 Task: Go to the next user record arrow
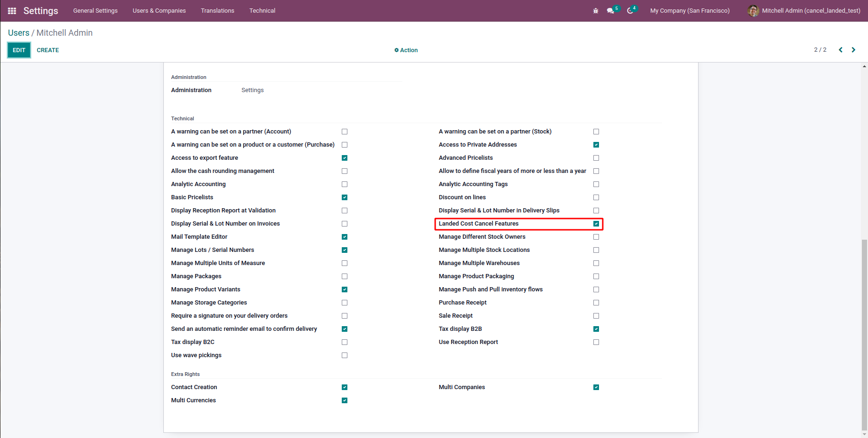click(853, 50)
